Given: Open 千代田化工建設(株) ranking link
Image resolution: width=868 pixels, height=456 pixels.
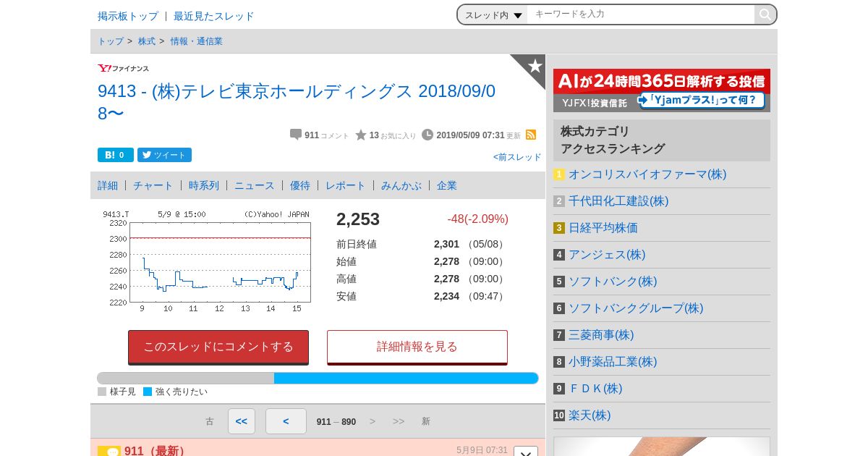Looking at the screenshot, I should point(618,201).
